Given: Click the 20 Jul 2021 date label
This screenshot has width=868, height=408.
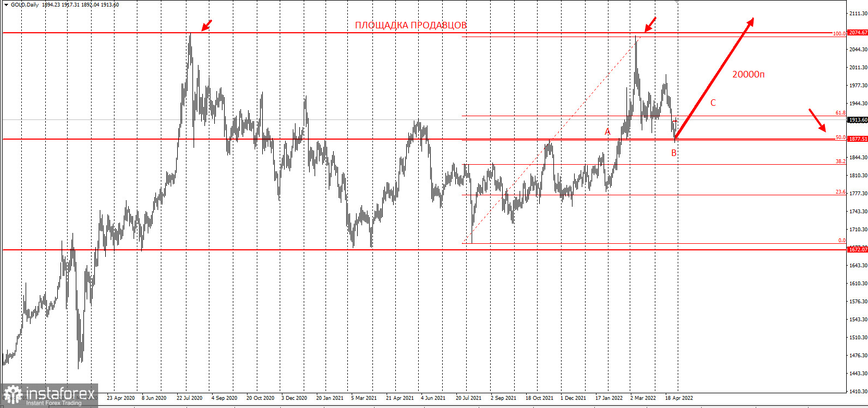Looking at the screenshot, I should (x=468, y=398).
